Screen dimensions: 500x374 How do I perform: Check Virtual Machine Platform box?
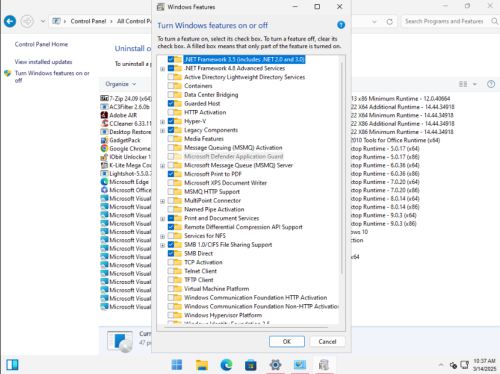click(171, 289)
